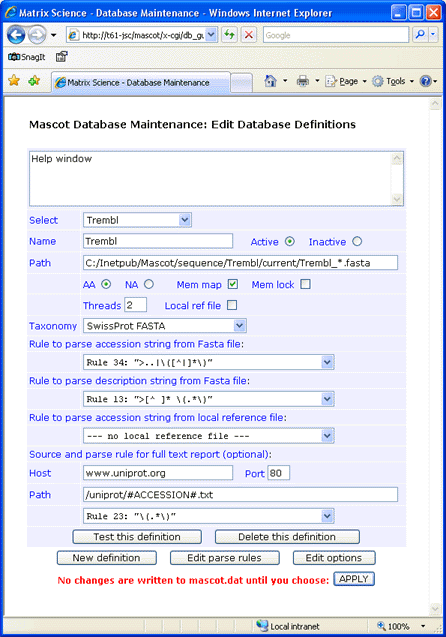
Task: Click the Edit options button
Action: [334, 558]
